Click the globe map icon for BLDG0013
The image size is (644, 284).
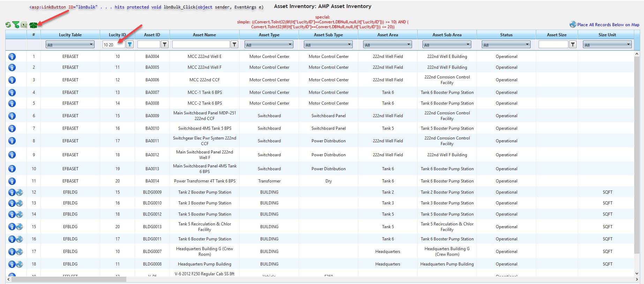pyautogui.click(x=20, y=227)
